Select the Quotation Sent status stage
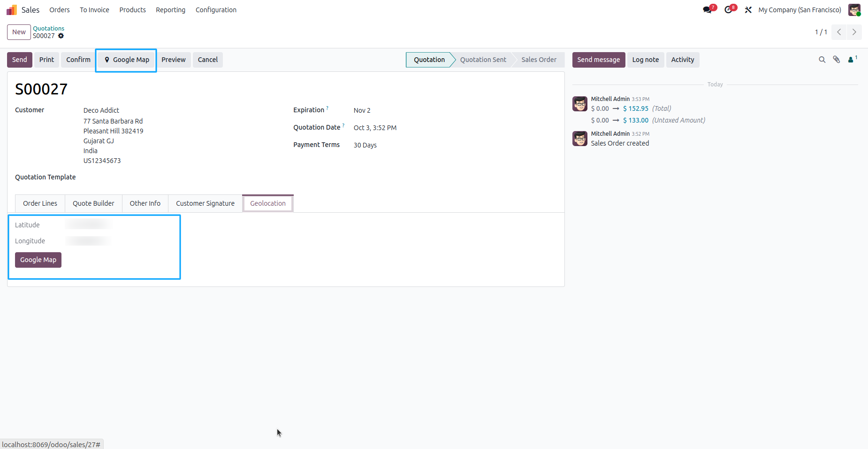This screenshot has height=449, width=868. [483, 60]
